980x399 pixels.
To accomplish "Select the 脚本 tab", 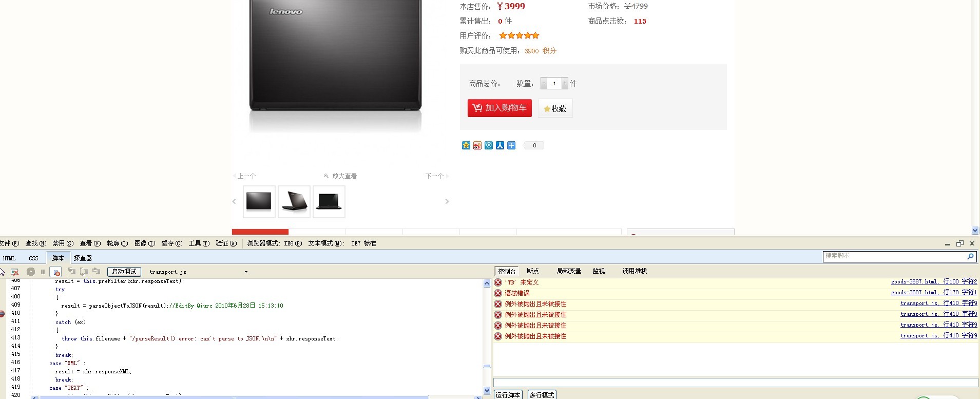I will [x=59, y=258].
